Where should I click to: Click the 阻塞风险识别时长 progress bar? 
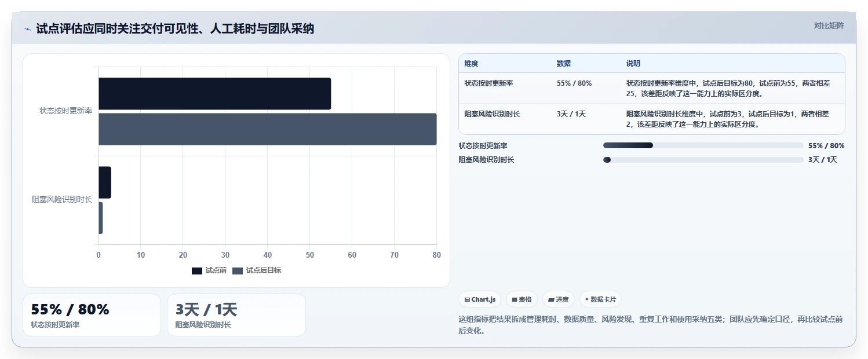click(703, 160)
